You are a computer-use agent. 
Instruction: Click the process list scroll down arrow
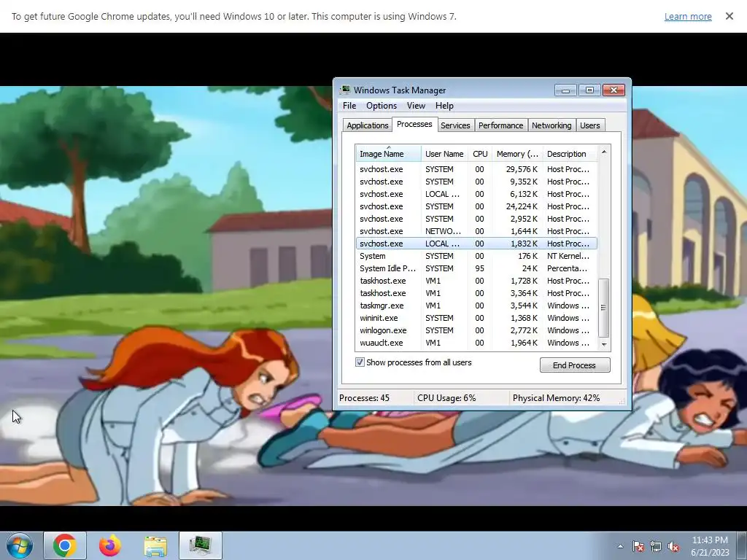tap(604, 344)
